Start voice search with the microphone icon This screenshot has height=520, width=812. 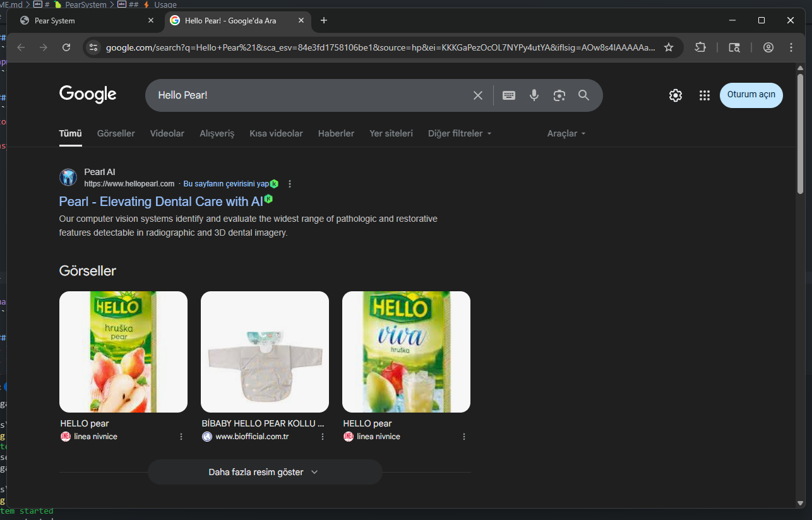click(534, 95)
